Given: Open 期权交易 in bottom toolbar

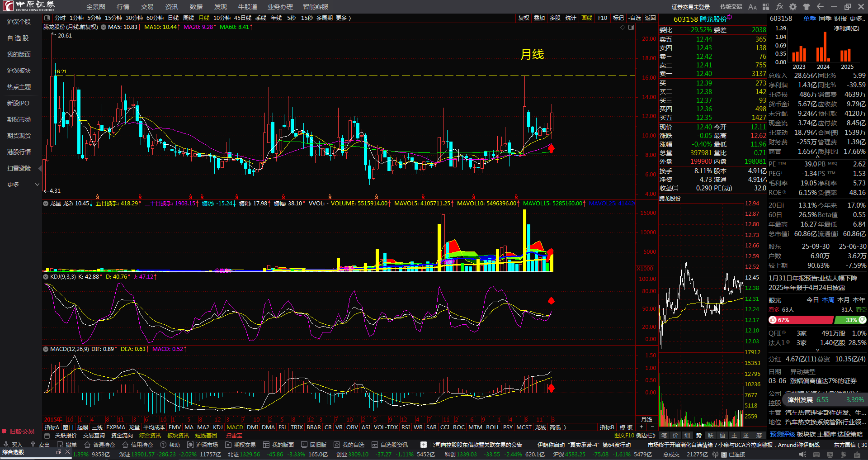Looking at the screenshot, I should (241, 445).
